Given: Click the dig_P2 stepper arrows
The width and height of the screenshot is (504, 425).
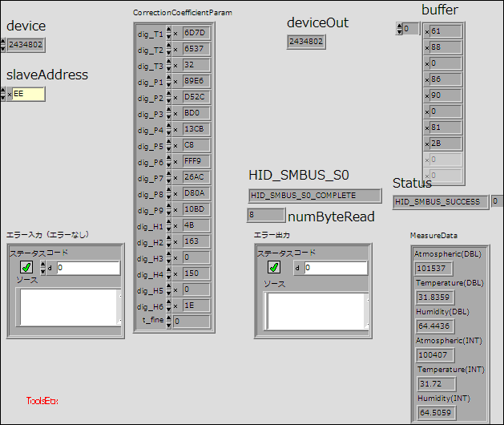Looking at the screenshot, I should point(169,98).
